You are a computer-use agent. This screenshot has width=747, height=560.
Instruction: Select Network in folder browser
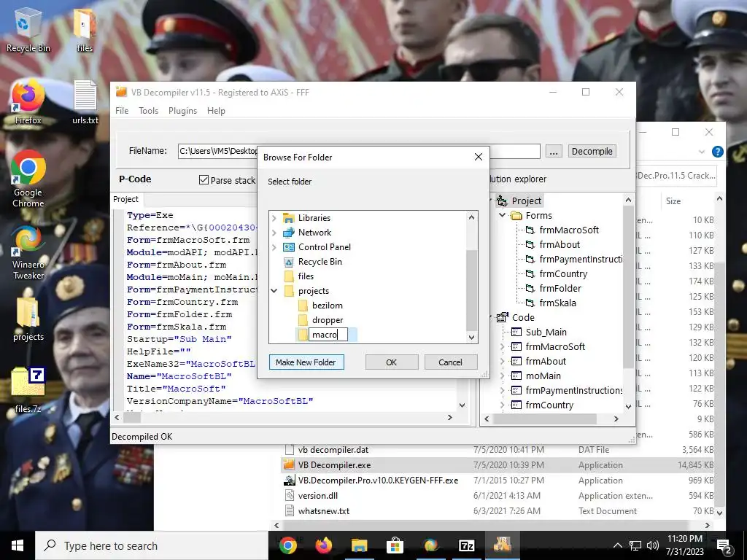click(x=314, y=233)
